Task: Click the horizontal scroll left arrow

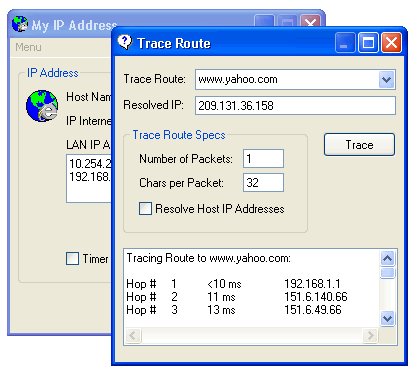Action: 133,335
